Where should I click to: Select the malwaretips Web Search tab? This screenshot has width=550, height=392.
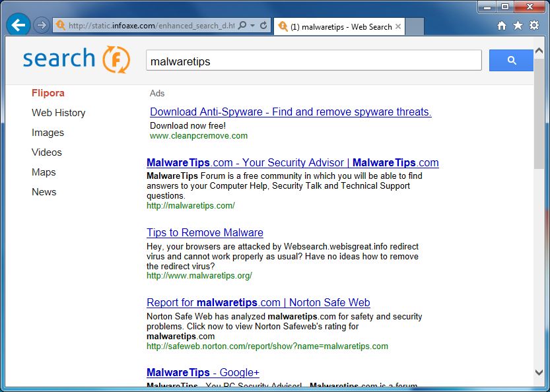click(x=337, y=26)
